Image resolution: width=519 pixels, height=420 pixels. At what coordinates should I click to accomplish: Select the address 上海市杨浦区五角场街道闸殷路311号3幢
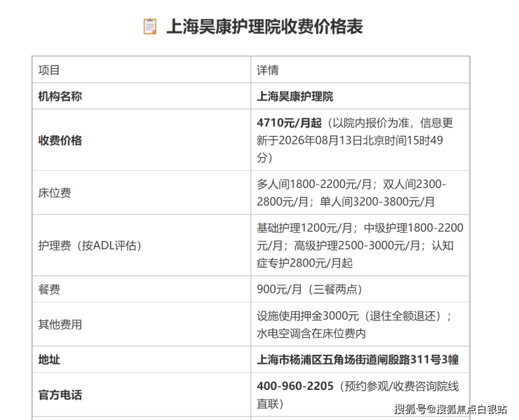358,360
